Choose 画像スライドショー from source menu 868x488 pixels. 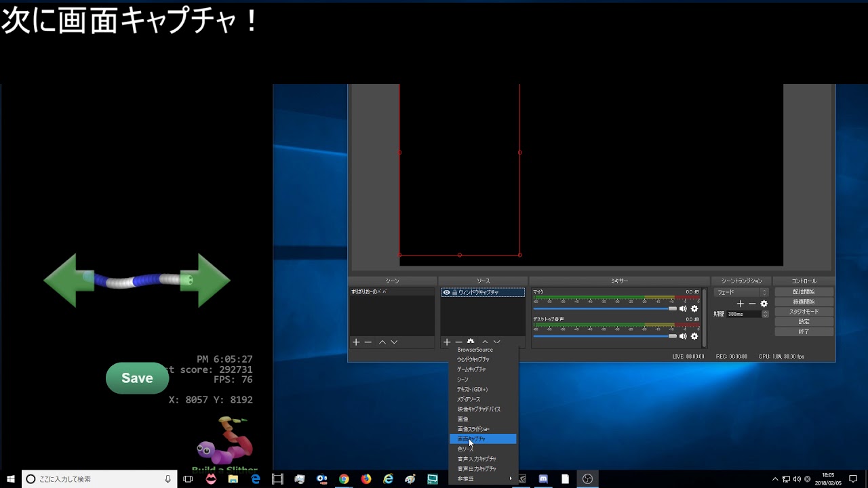coord(484,429)
